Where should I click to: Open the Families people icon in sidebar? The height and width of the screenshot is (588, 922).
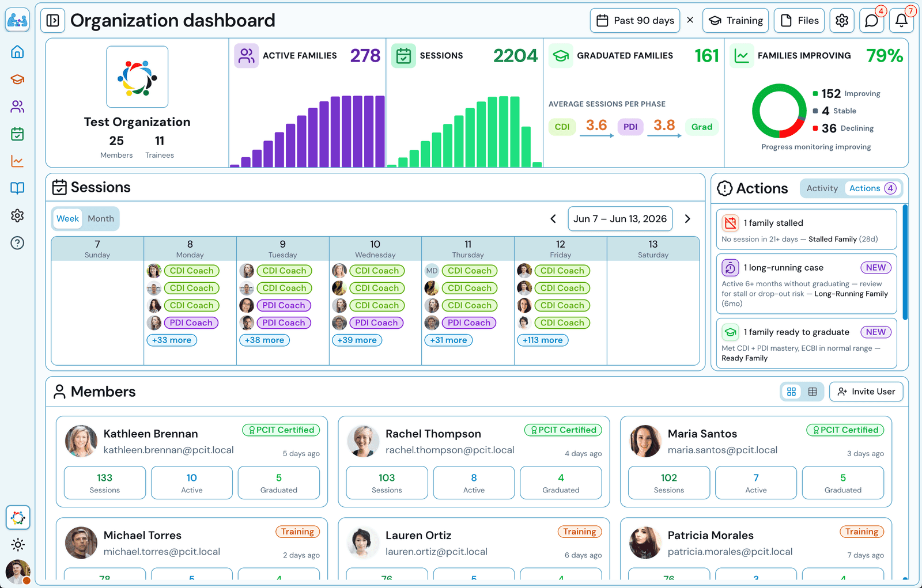17,107
